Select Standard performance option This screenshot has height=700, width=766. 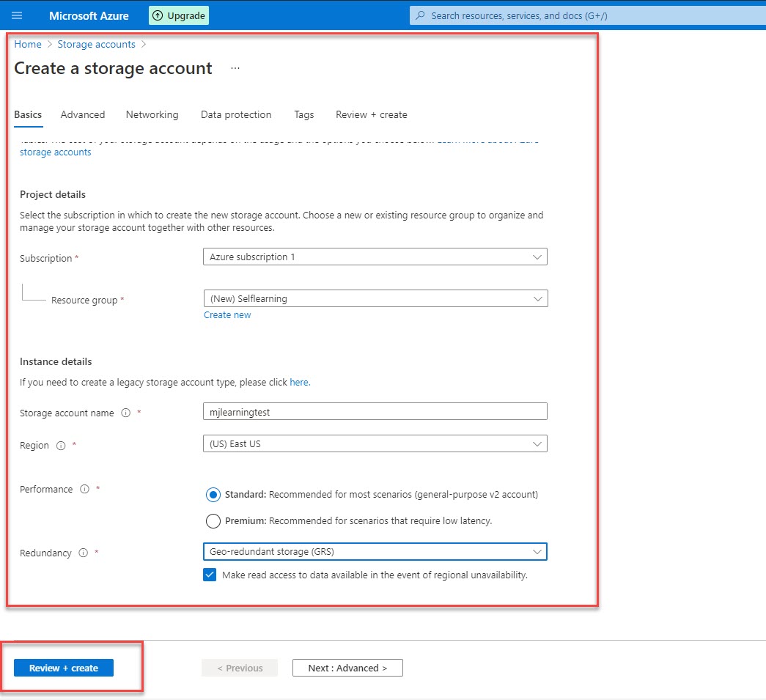[213, 495]
